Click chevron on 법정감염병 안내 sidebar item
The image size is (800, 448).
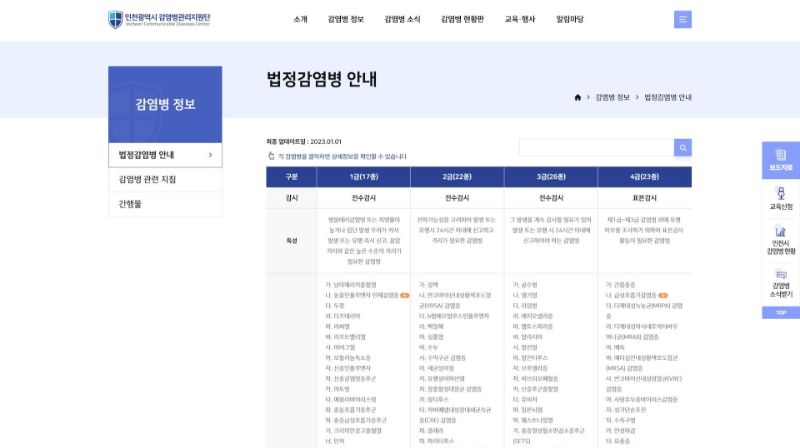coord(210,155)
